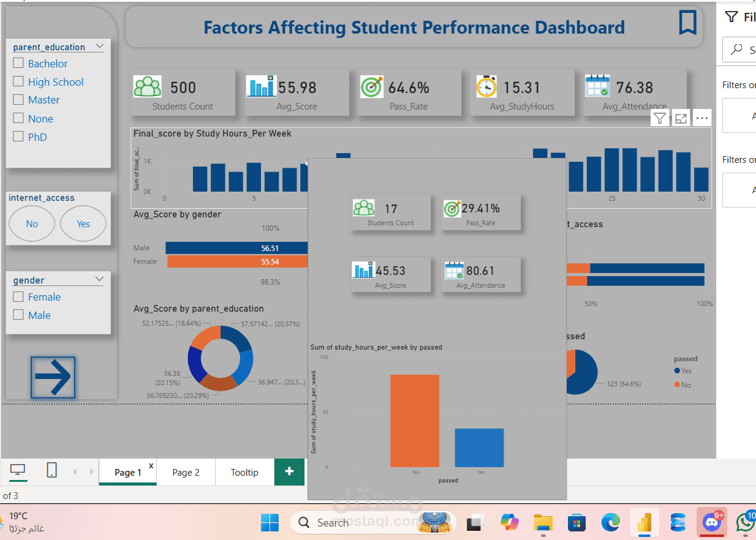The height and width of the screenshot is (540, 756).
Task: Click the tooltip Avg_Score 45.53 card
Action: [391, 274]
